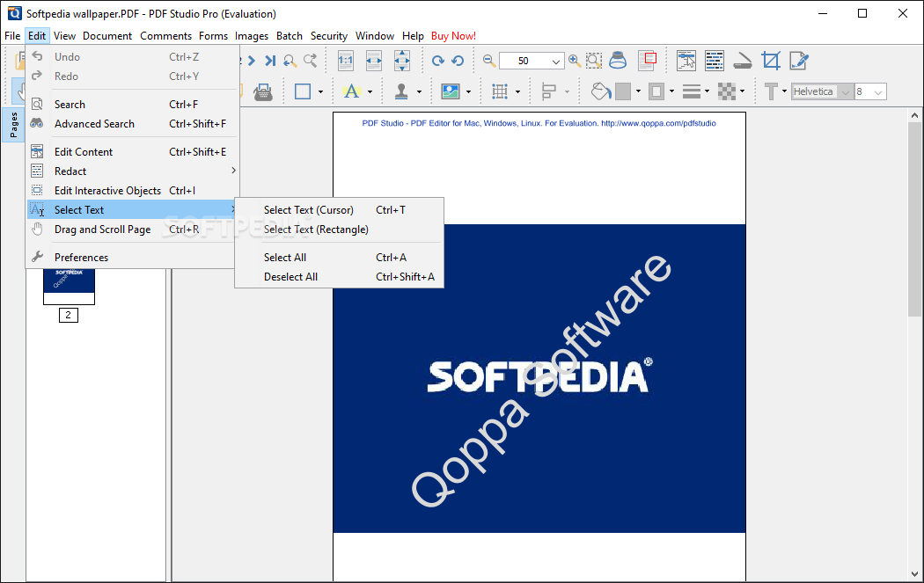The image size is (924, 583).
Task: Fit page to width icon
Action: (374, 61)
